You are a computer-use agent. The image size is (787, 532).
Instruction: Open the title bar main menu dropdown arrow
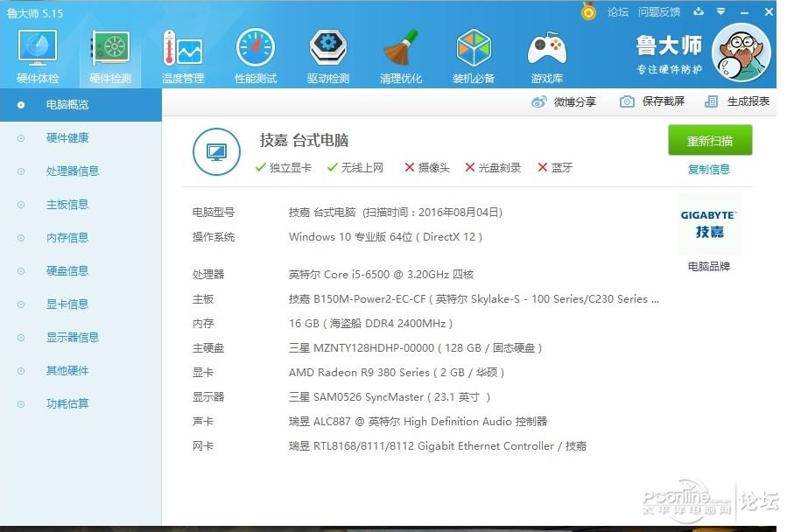720,11
